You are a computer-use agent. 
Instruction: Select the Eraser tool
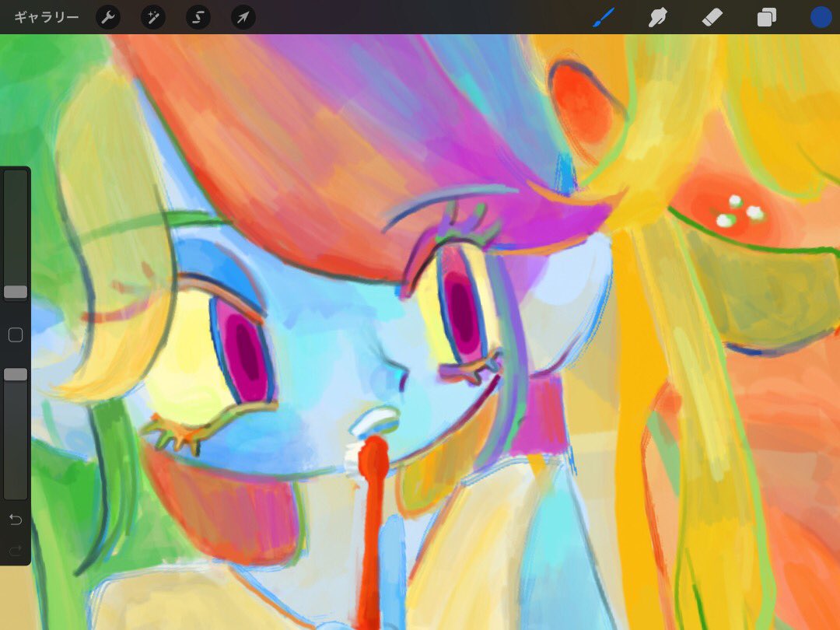tap(712, 18)
